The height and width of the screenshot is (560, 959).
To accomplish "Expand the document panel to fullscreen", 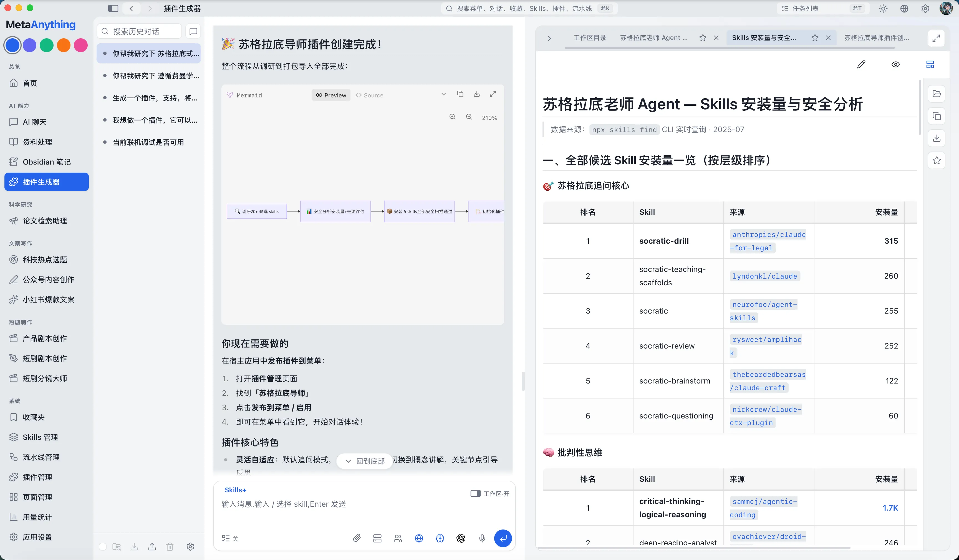I will point(936,38).
